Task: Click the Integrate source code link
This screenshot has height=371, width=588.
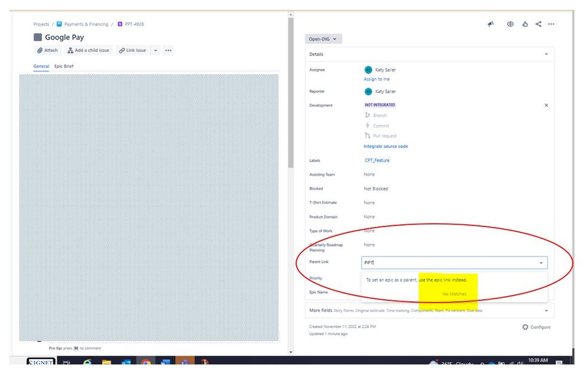Action: click(x=385, y=146)
